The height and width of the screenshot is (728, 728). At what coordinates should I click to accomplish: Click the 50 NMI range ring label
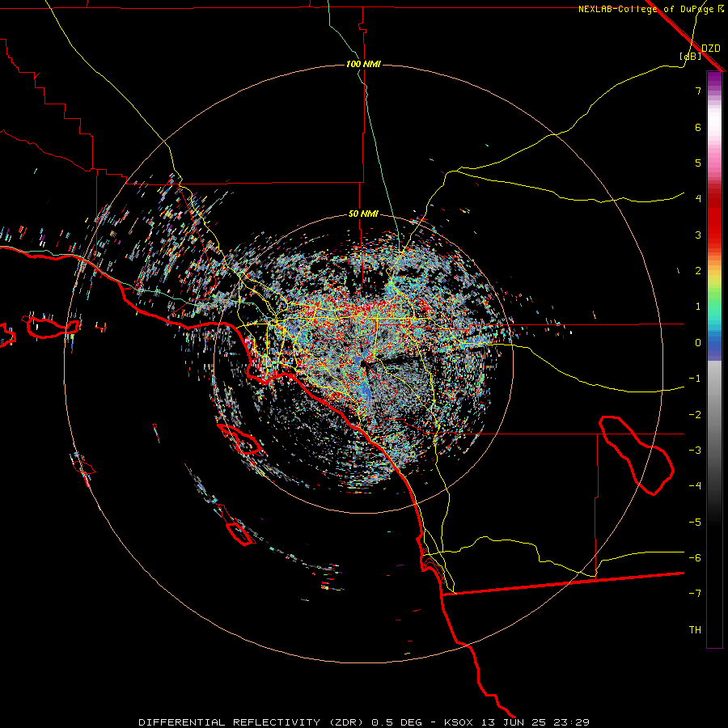click(x=363, y=214)
